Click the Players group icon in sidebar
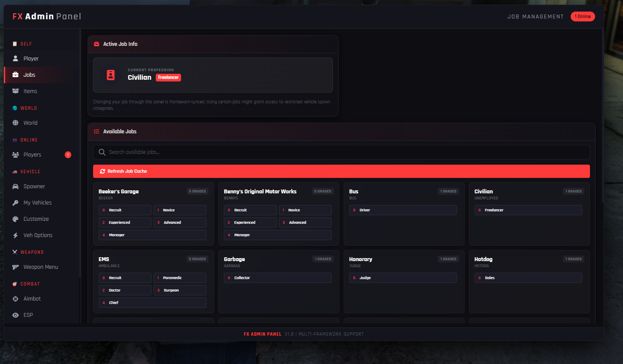The image size is (623, 364). pyautogui.click(x=15, y=154)
